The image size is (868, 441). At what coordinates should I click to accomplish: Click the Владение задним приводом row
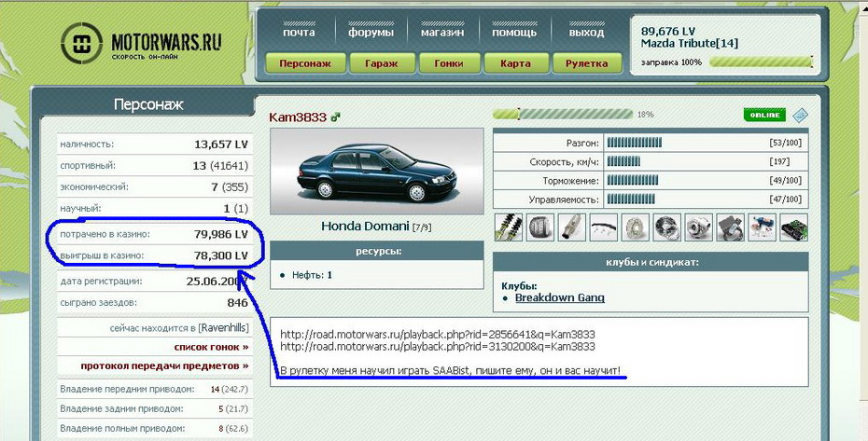pos(154,409)
